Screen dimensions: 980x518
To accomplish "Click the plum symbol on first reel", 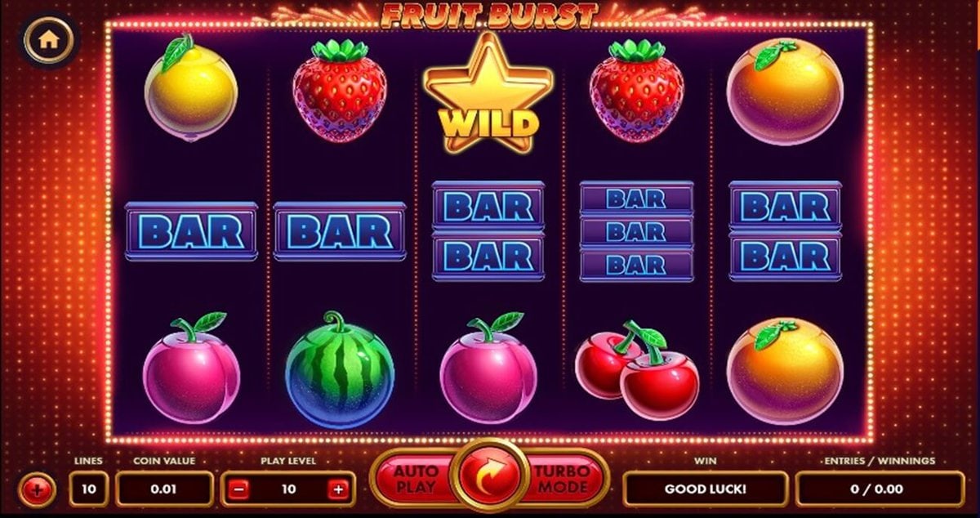I will point(192,368).
